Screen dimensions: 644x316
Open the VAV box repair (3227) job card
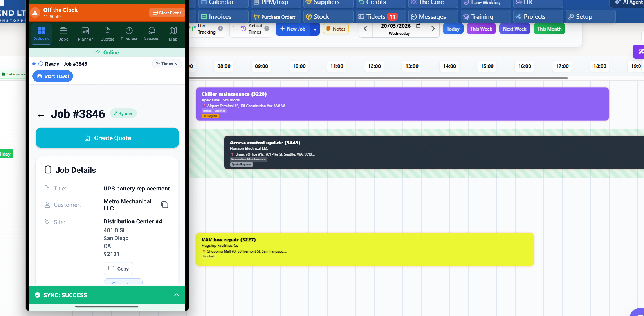[x=364, y=250]
